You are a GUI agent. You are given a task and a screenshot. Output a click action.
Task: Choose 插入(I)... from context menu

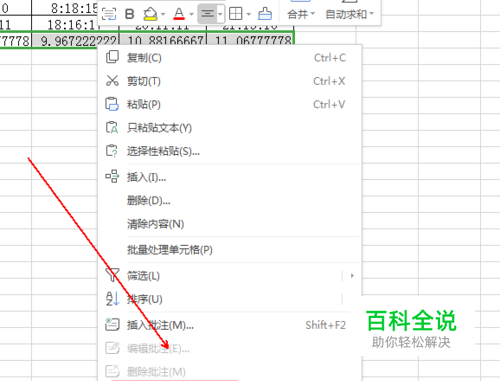[230, 177]
